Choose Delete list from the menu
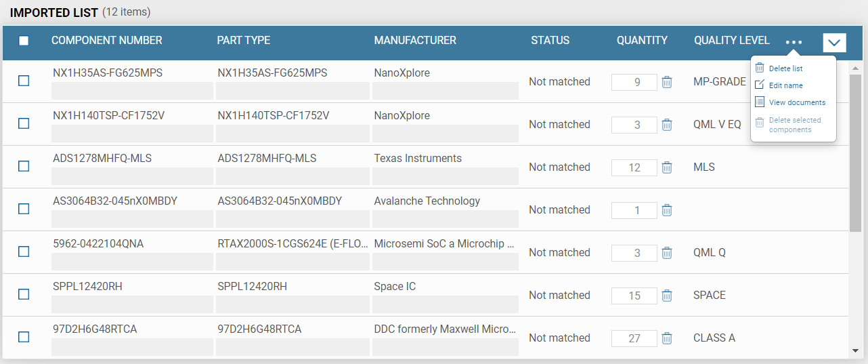 pyautogui.click(x=786, y=68)
